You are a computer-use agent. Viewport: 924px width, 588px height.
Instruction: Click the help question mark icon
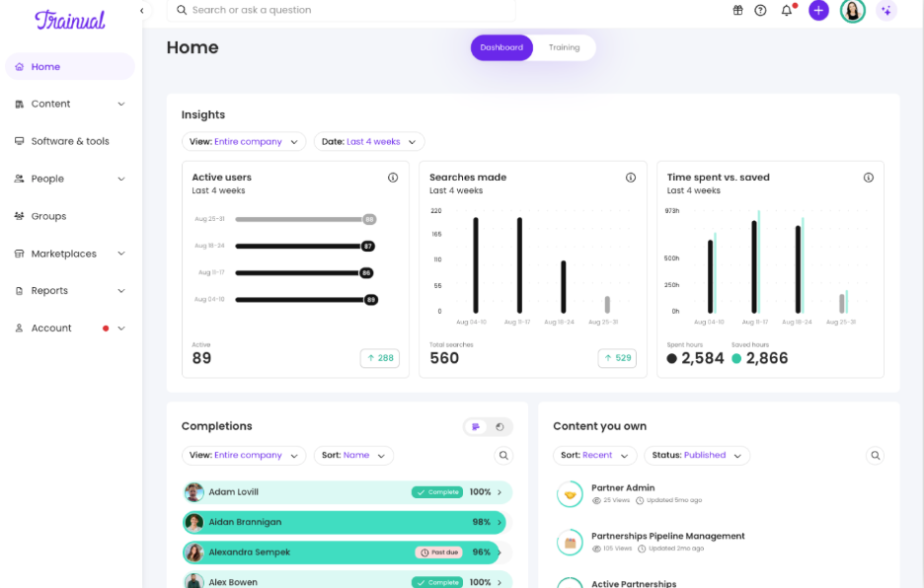[x=760, y=10]
